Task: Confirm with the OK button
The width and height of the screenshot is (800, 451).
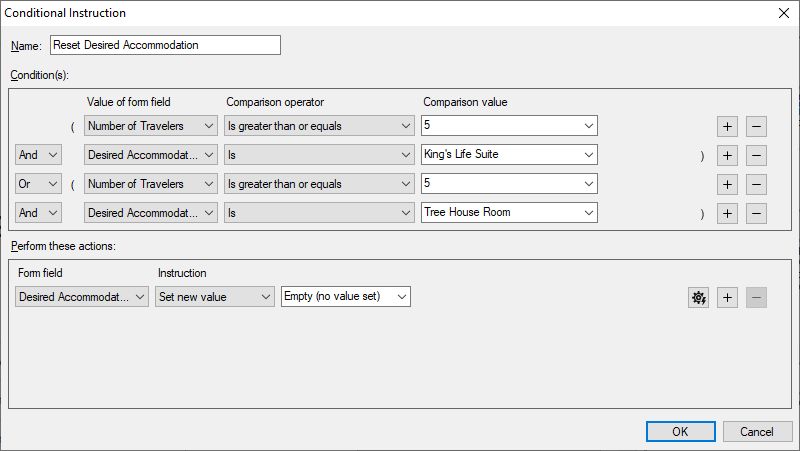Action: click(x=681, y=432)
